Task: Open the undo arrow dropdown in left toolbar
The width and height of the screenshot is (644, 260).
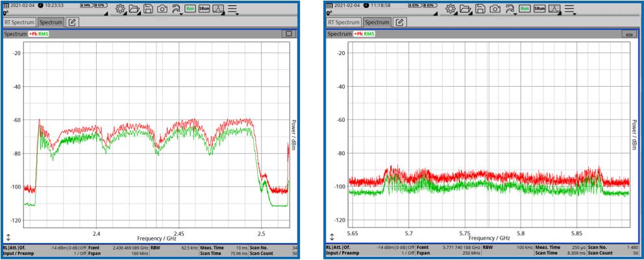Action: pos(176,10)
